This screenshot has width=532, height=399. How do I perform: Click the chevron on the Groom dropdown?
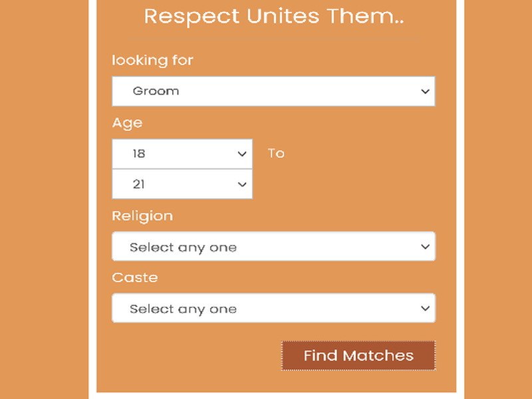click(x=426, y=91)
